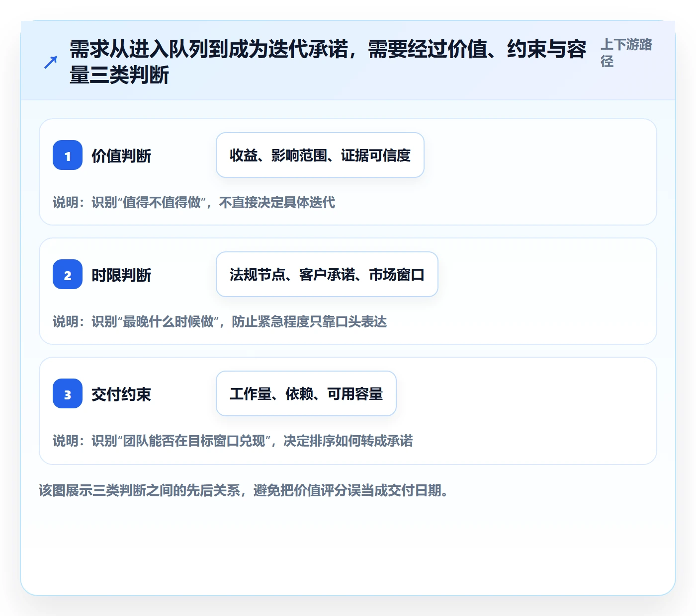Click the note mentioning 最晚什么时候做
This screenshot has width=696, height=616.
(x=220, y=321)
